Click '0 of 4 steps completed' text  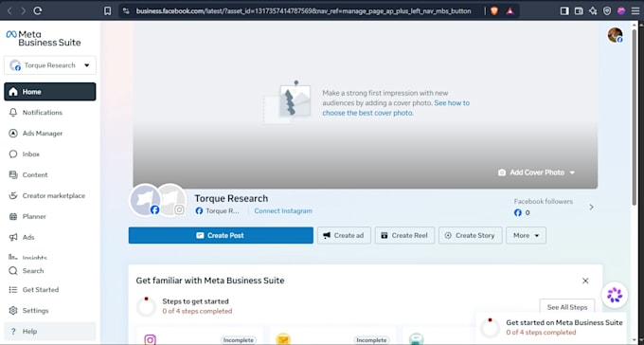point(197,311)
